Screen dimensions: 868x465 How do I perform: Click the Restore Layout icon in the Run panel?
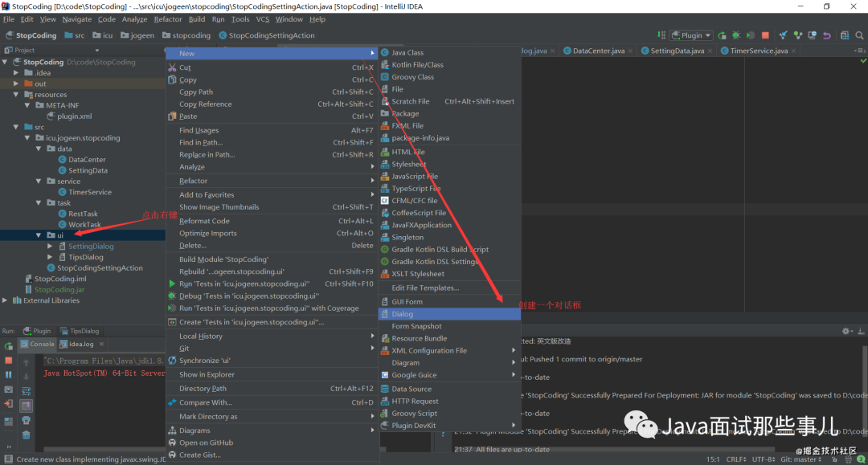[8, 421]
